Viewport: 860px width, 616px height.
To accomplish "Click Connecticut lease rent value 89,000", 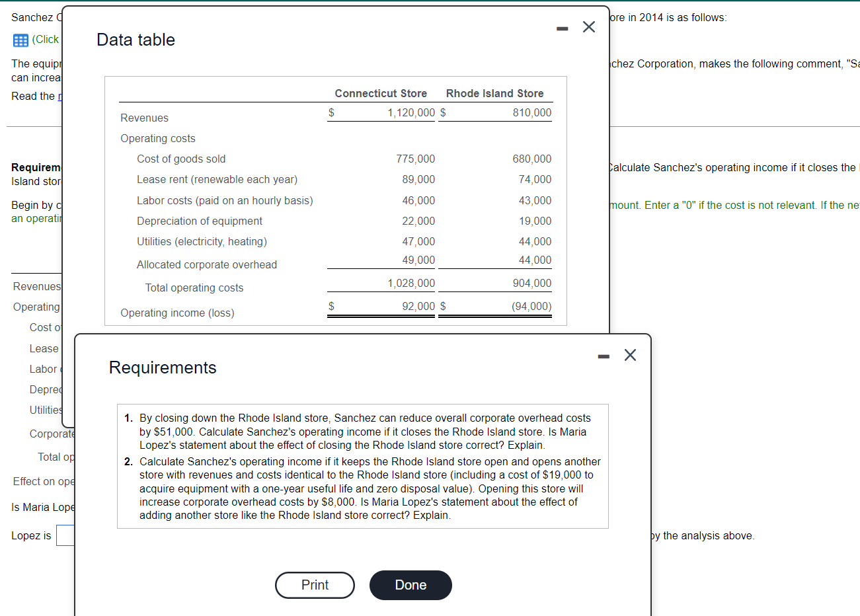I will point(418,179).
